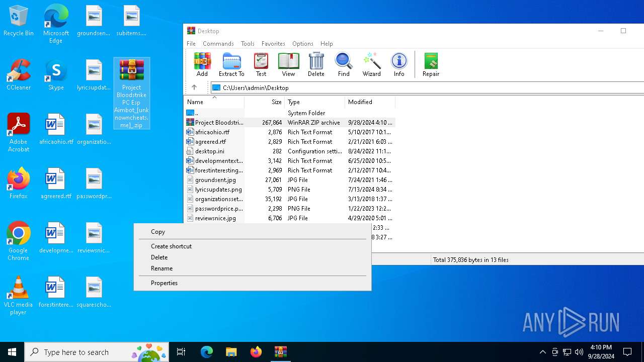
Task: Select desktop.ini in file list
Action: click(290, 151)
